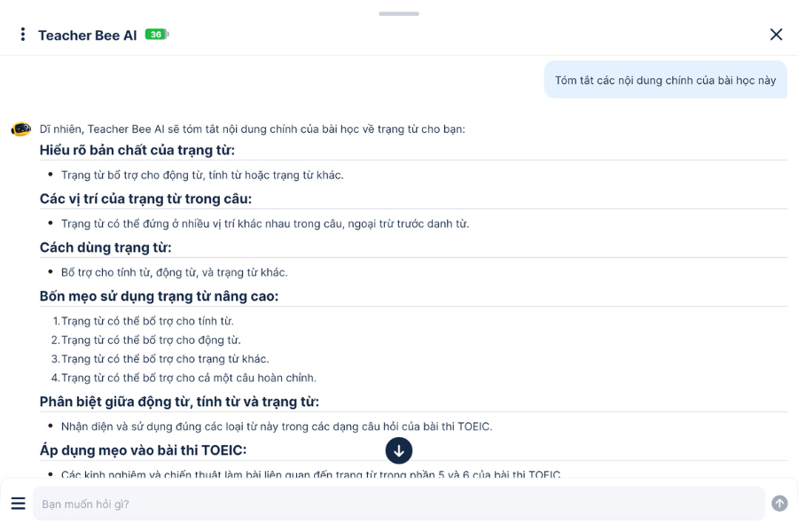Click heading 'Bốn mẹo sử dụng trạng từ nâng cao:'
The height and width of the screenshot is (532, 798).
(x=159, y=296)
